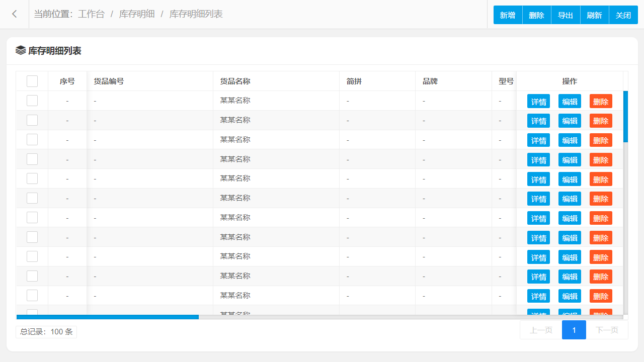The height and width of the screenshot is (362, 644).
Task: Delete the ninth row via 删除
Action: click(601, 257)
